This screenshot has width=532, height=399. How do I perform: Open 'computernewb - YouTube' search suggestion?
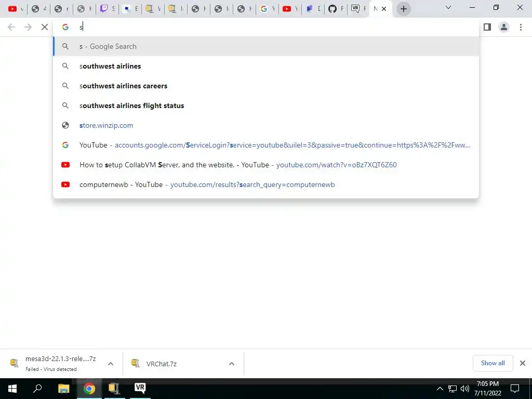click(x=266, y=184)
